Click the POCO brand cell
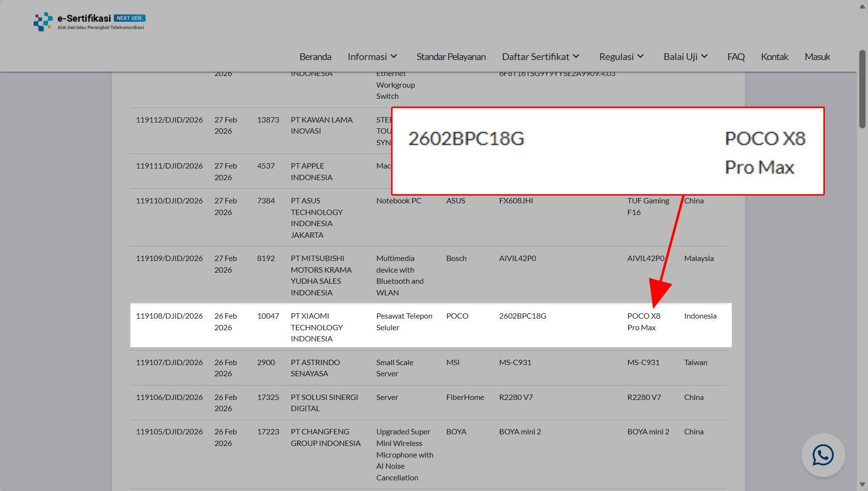 tap(457, 316)
